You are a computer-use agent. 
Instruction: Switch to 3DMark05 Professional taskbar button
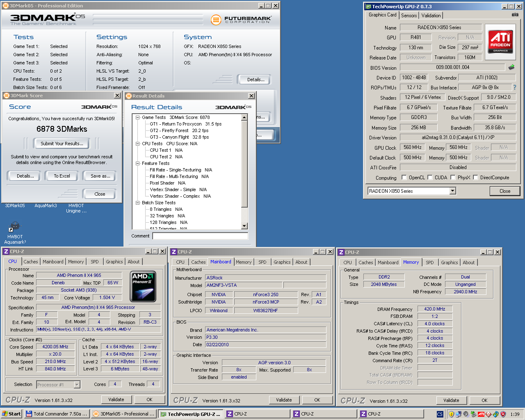(x=123, y=414)
